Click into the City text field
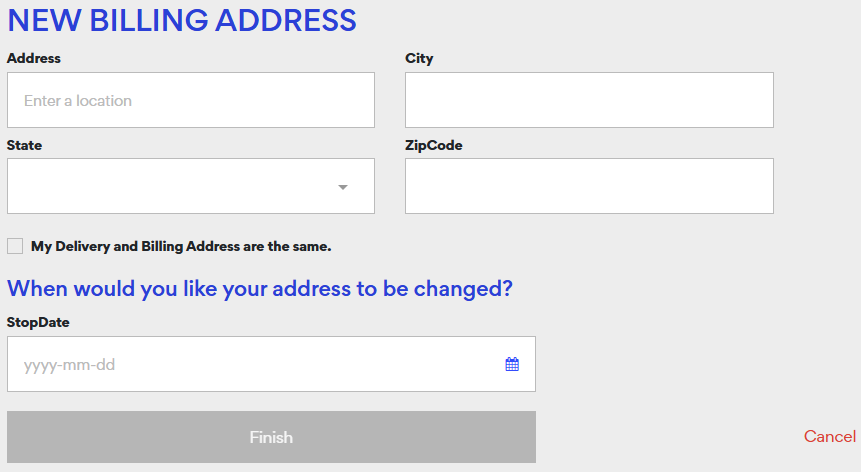 [x=589, y=100]
